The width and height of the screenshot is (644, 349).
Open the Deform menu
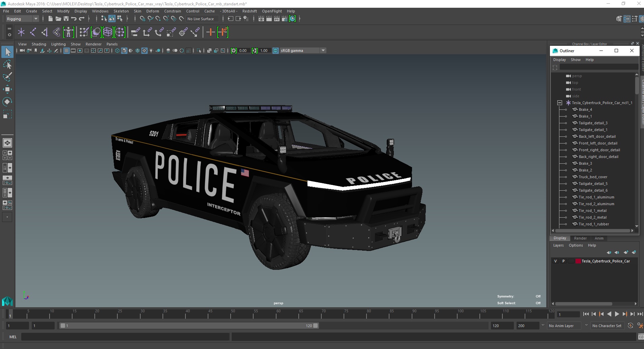click(152, 11)
